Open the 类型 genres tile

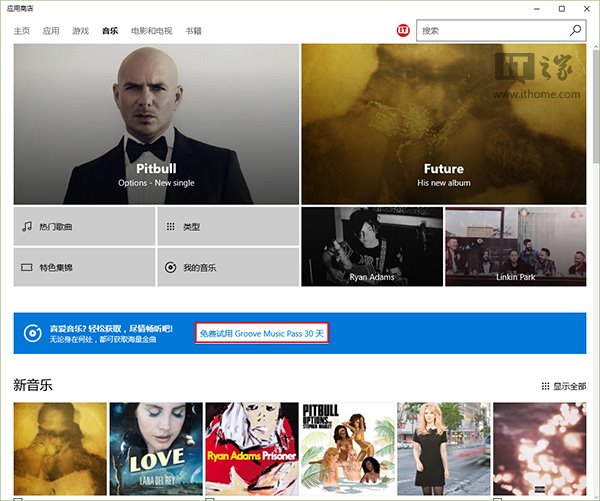click(x=228, y=226)
